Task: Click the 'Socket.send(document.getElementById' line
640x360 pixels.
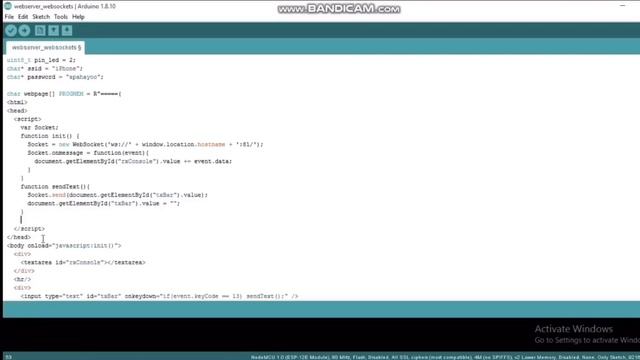Action: point(118,195)
